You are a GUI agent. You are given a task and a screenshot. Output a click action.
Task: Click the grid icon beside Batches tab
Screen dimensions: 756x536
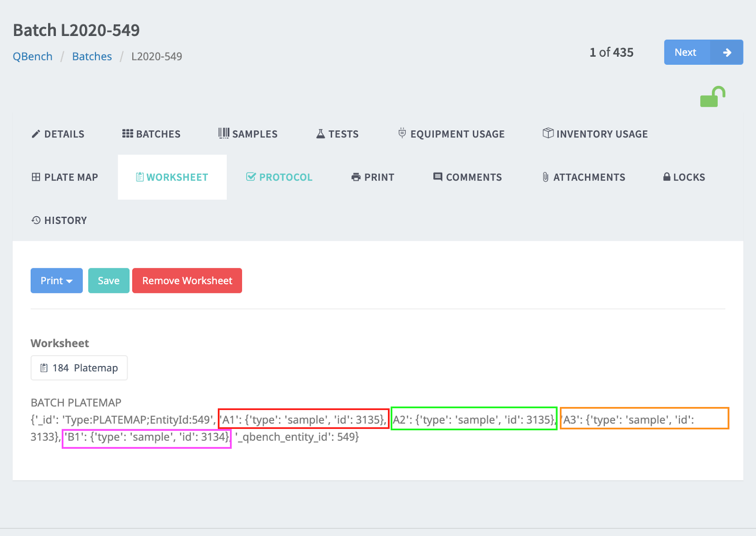click(x=128, y=134)
